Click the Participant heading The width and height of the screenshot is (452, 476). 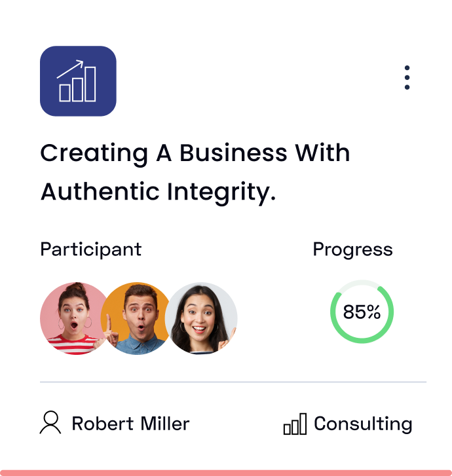[90, 249]
